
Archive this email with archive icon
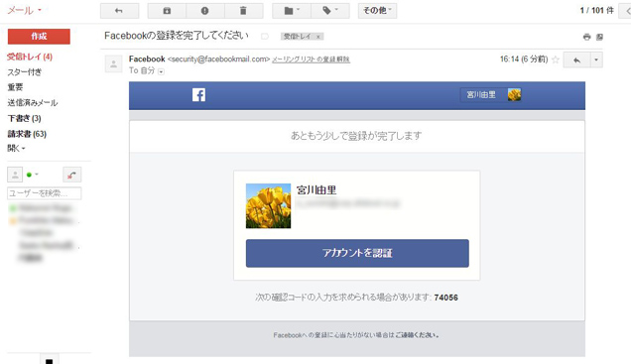[x=167, y=11]
